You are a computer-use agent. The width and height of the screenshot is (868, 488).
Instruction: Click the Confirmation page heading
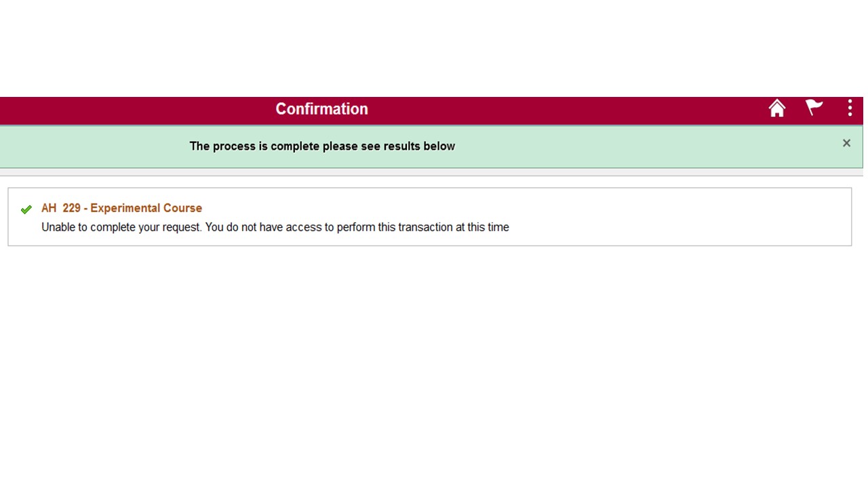[x=321, y=109]
